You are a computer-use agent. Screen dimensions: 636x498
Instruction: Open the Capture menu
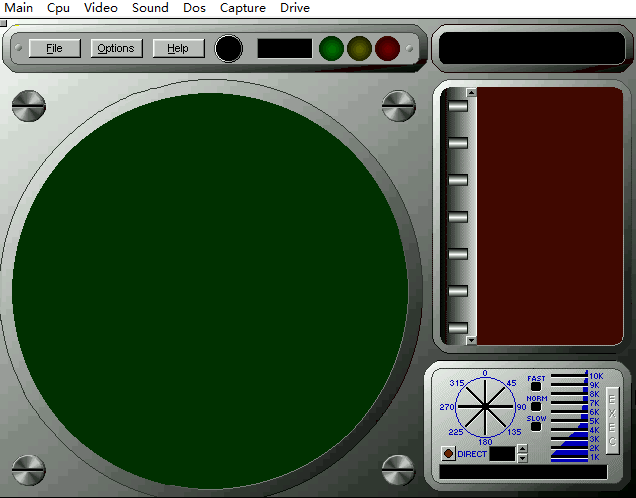tap(243, 8)
